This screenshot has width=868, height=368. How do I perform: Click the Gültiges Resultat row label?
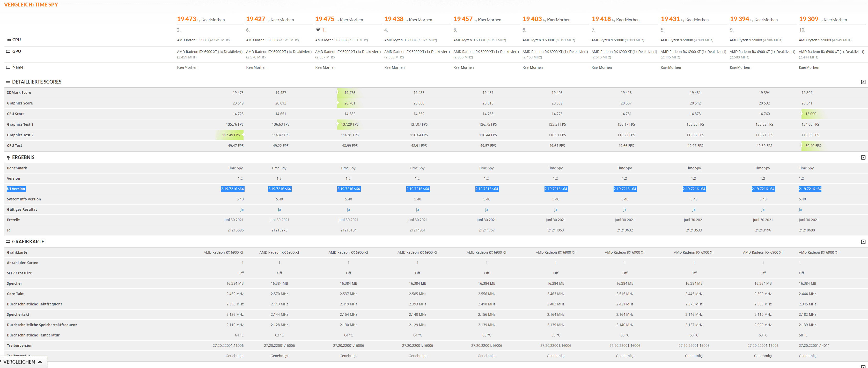point(22,210)
